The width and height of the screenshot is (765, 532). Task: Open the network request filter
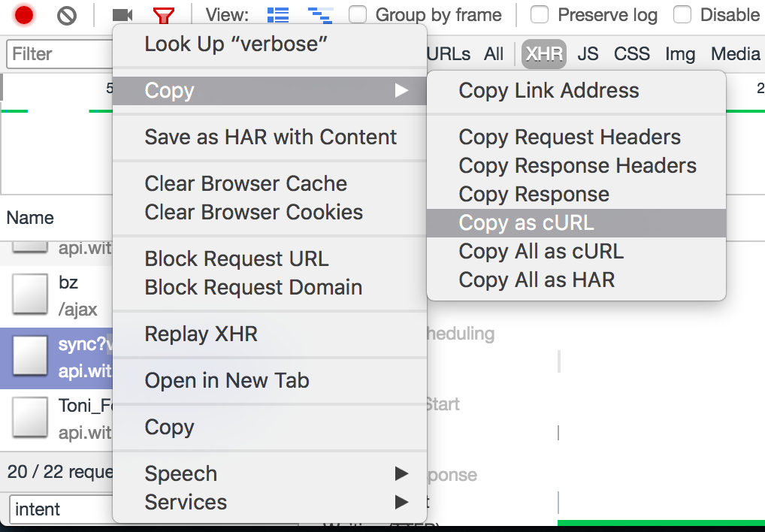click(164, 14)
